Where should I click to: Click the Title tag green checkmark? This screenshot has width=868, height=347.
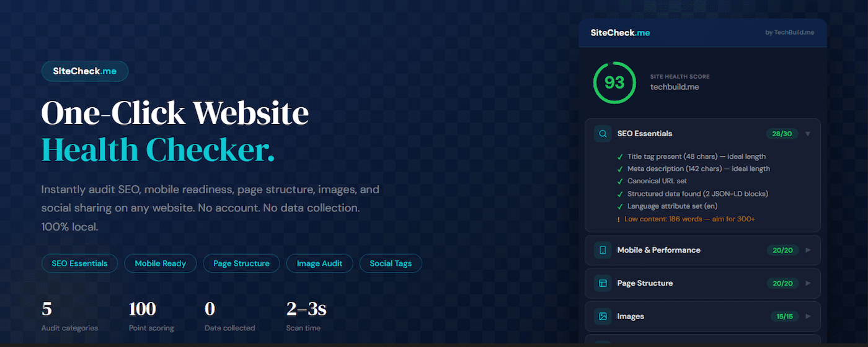pyautogui.click(x=620, y=157)
